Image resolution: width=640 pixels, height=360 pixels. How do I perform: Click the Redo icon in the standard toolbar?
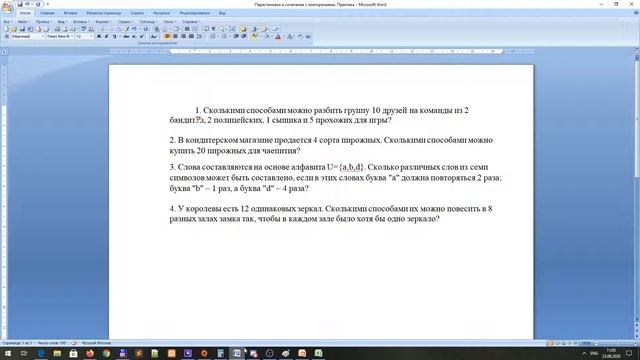(146, 29)
